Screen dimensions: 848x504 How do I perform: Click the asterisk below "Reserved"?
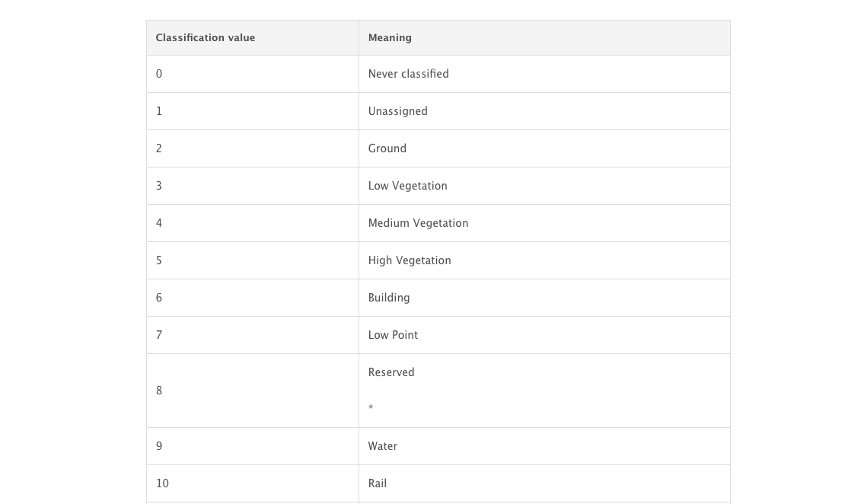pyautogui.click(x=371, y=409)
